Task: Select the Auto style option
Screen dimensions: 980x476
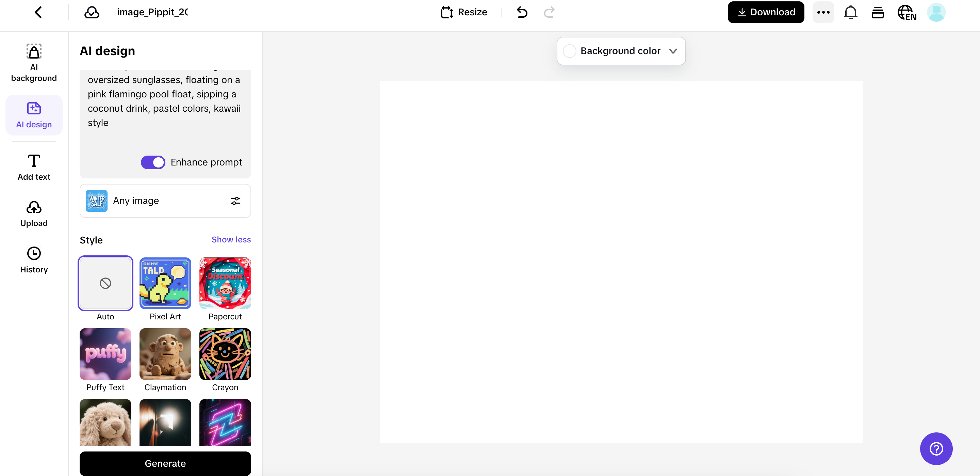Action: click(105, 283)
